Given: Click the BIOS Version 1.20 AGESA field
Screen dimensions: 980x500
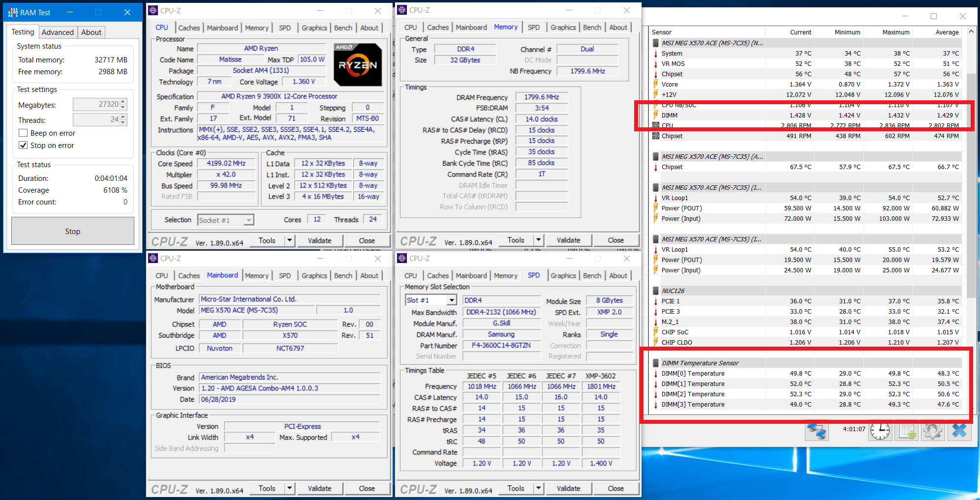Looking at the screenshot, I should pyautogui.click(x=290, y=388).
